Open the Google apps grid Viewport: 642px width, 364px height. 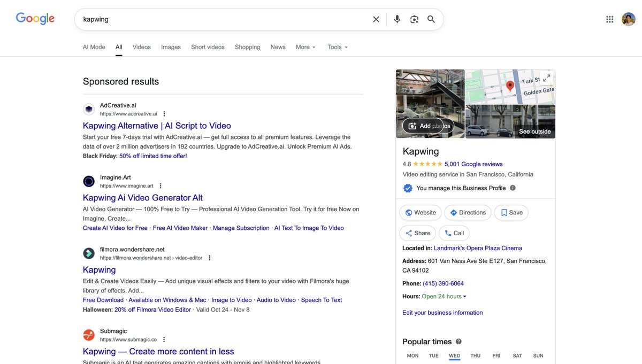(x=609, y=19)
